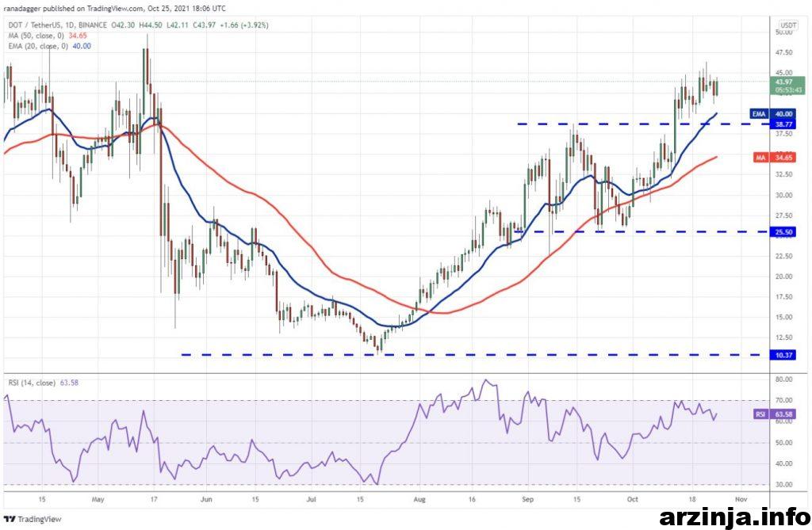Click the purple 63.58 RSI value label
Image resolution: width=812 pixels, height=530 pixels.
(783, 414)
